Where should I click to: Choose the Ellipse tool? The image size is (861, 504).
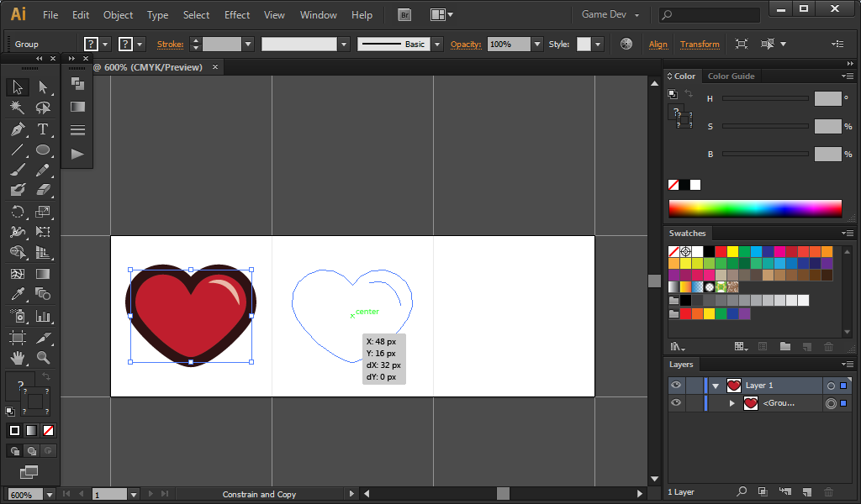43,150
